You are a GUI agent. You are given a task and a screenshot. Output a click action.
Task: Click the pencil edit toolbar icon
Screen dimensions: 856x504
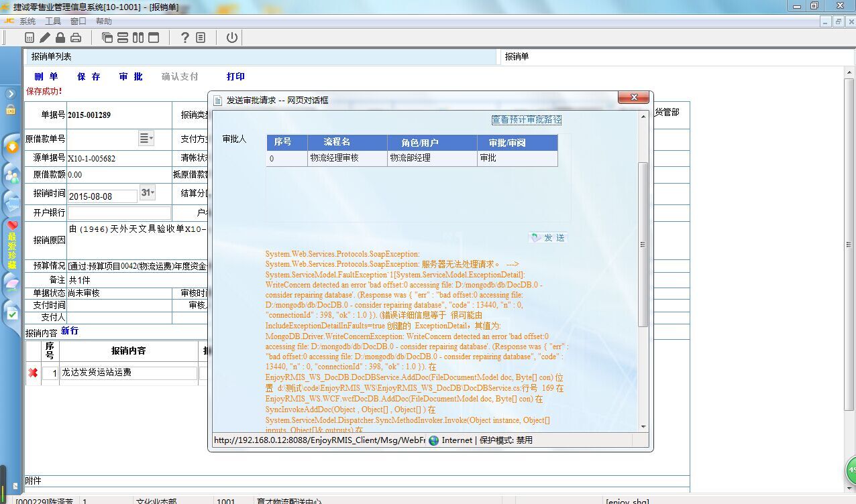click(x=45, y=38)
